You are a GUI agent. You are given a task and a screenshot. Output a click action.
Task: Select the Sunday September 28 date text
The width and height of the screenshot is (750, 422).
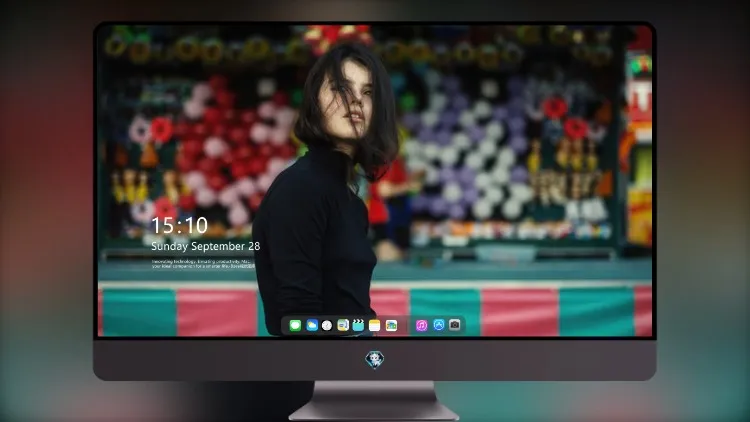(x=206, y=246)
